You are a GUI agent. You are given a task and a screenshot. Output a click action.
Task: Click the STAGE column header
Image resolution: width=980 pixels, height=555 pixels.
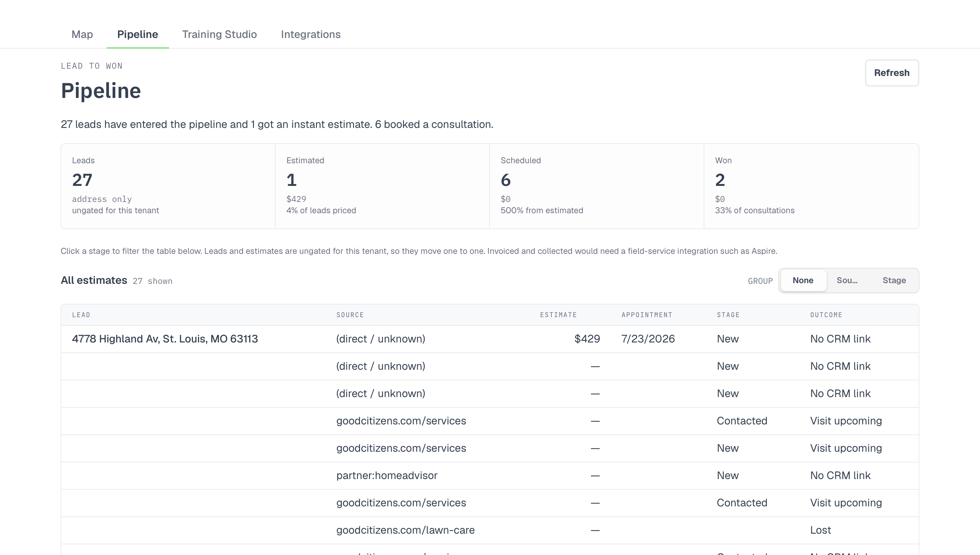pos(728,315)
